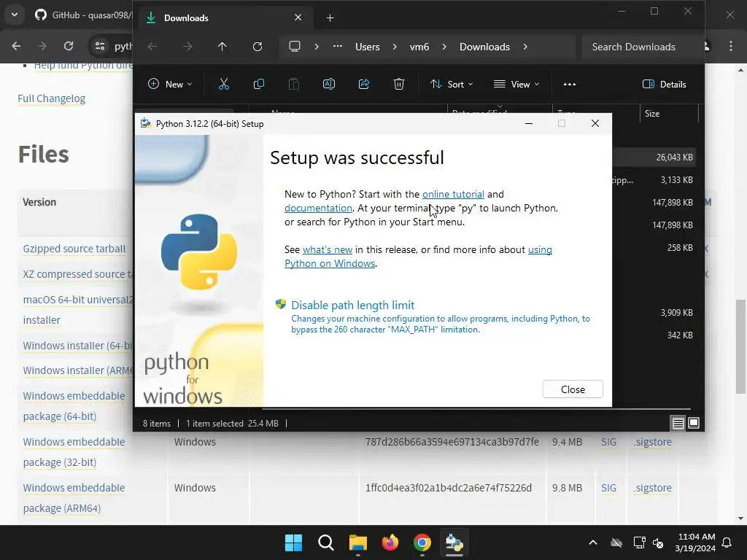Open Chrome from the taskbar
The height and width of the screenshot is (560, 747).
click(x=422, y=542)
